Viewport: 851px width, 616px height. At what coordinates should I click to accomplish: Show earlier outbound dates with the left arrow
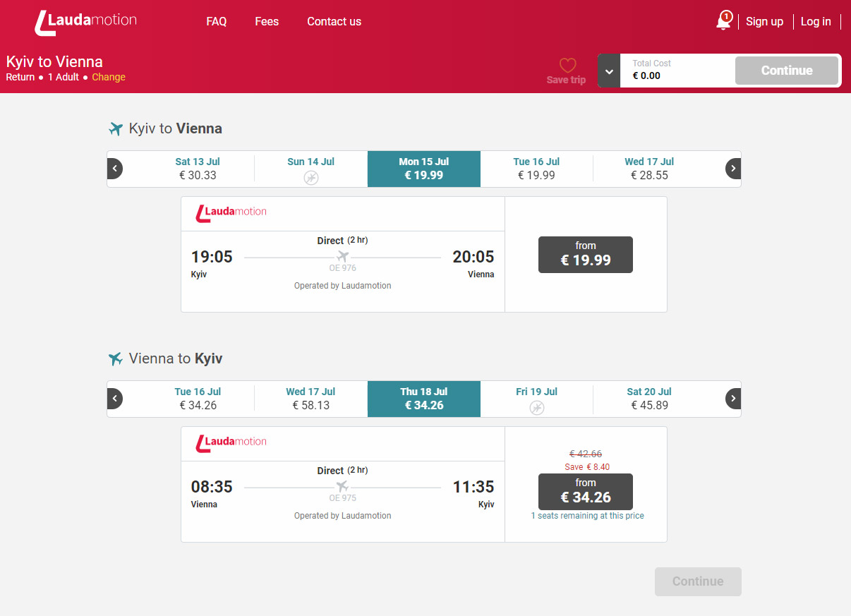[115, 169]
